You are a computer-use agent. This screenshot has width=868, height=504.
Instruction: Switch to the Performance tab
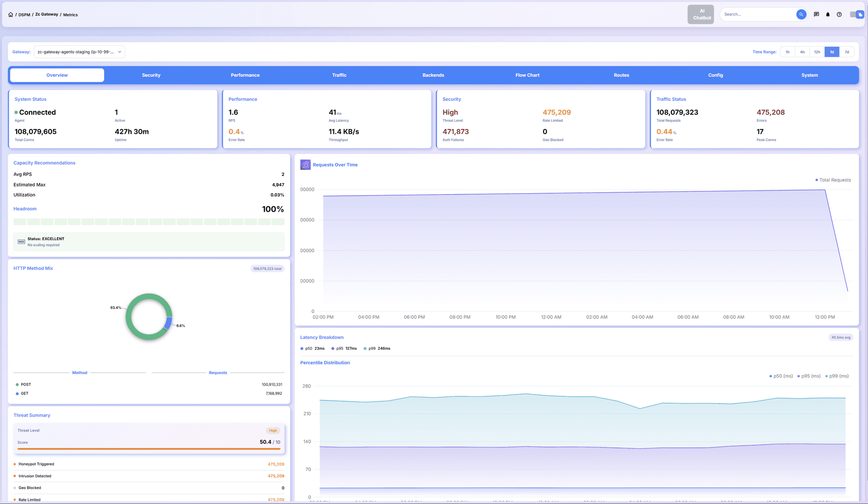point(245,75)
